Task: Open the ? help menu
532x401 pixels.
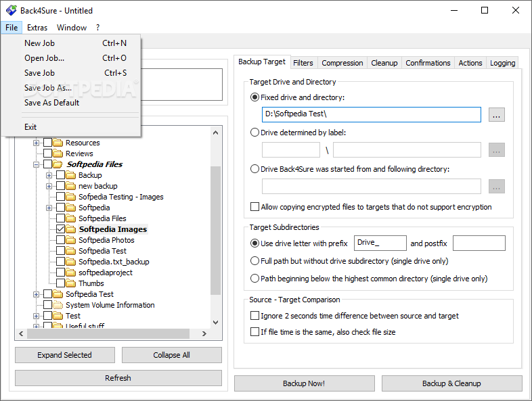Action: [97, 28]
